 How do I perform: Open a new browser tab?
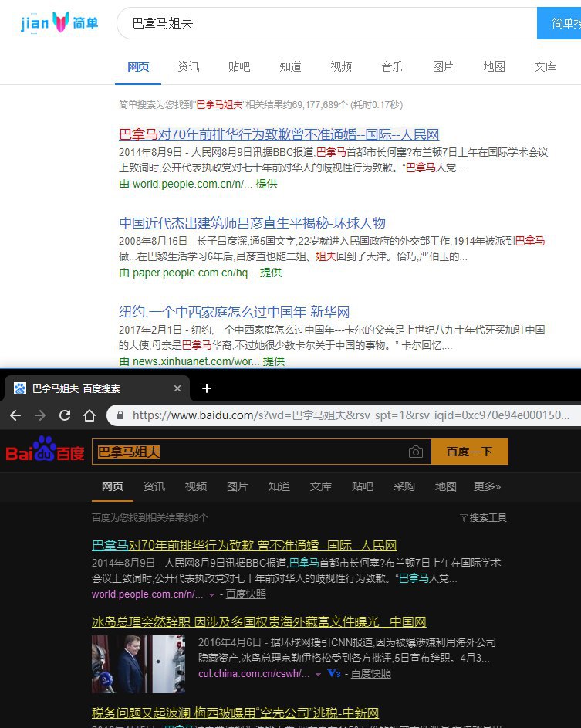[206, 388]
